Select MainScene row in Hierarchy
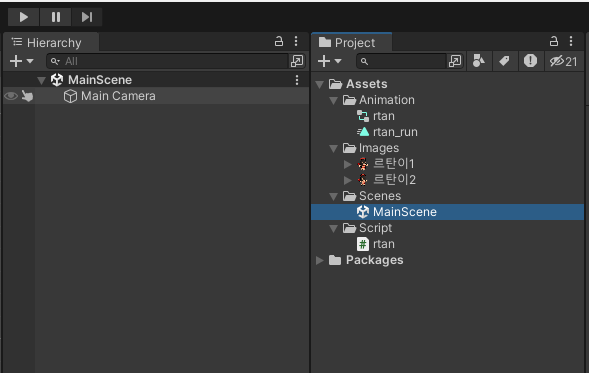This screenshot has height=373, width=589. 156,80
